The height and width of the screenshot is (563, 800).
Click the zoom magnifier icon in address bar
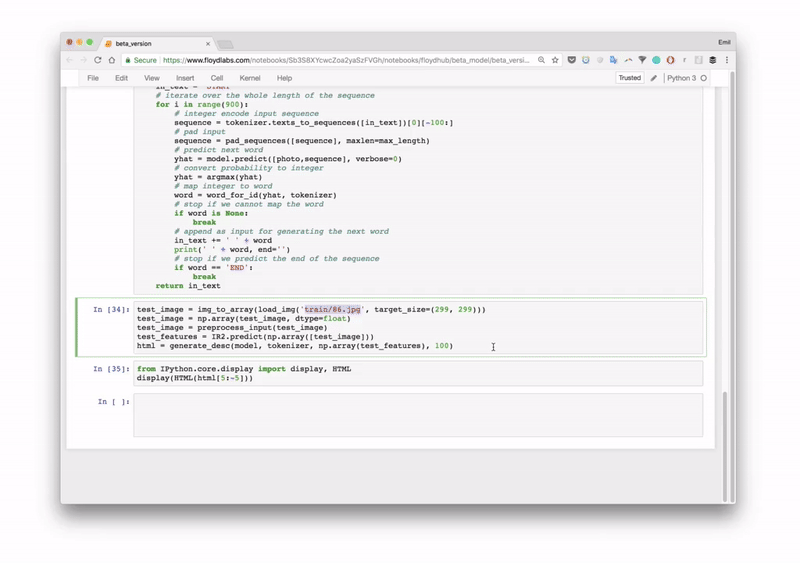(541, 60)
